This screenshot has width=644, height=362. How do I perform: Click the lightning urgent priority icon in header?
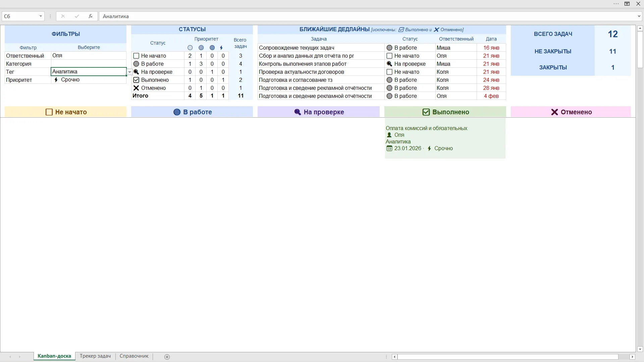221,48
